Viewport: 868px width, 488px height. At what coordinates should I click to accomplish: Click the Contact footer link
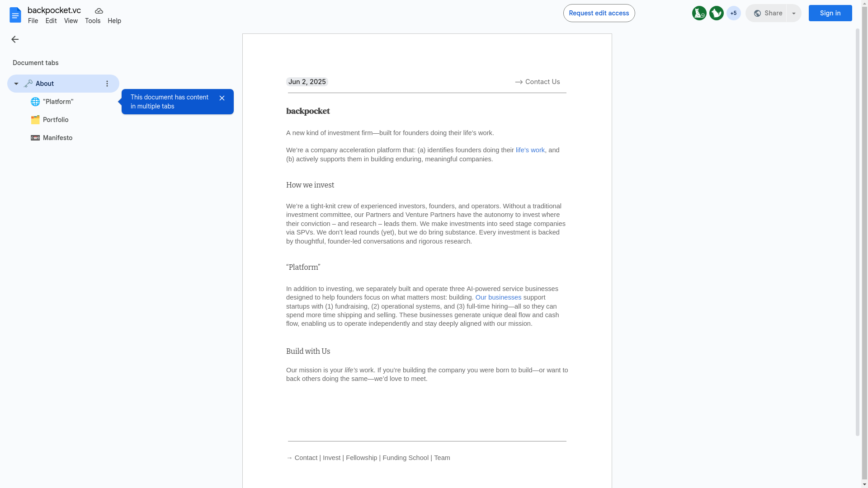(x=306, y=458)
